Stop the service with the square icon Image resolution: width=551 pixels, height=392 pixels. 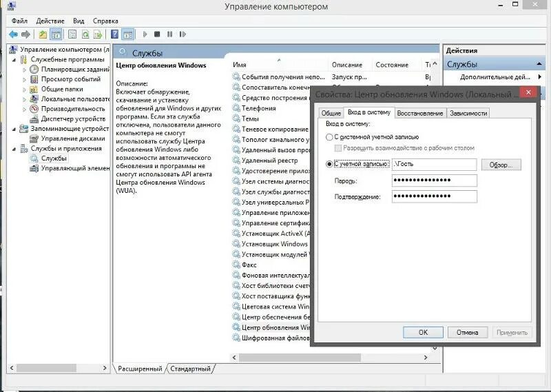[157, 34]
